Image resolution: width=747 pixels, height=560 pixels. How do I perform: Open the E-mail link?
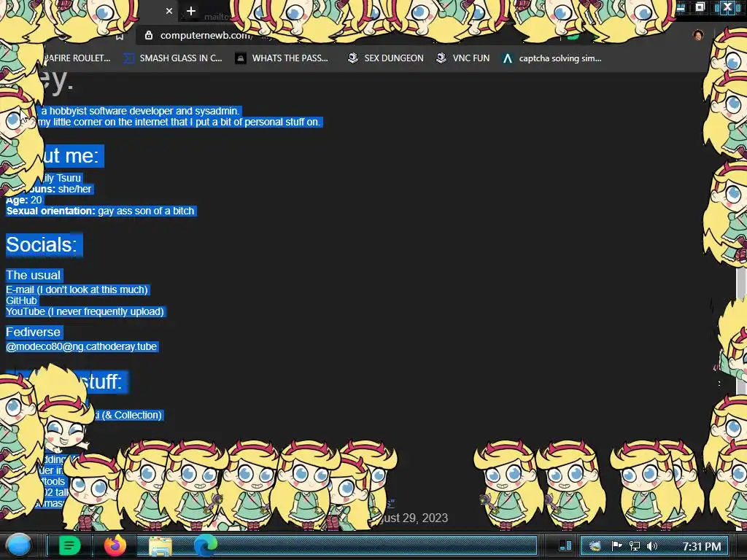point(77,289)
